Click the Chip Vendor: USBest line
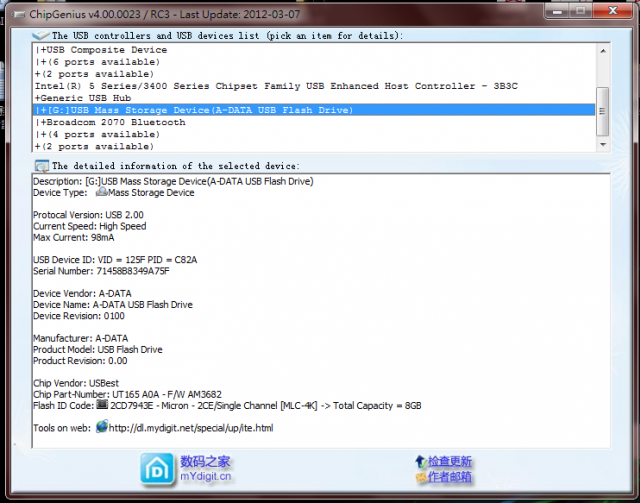 (x=76, y=383)
